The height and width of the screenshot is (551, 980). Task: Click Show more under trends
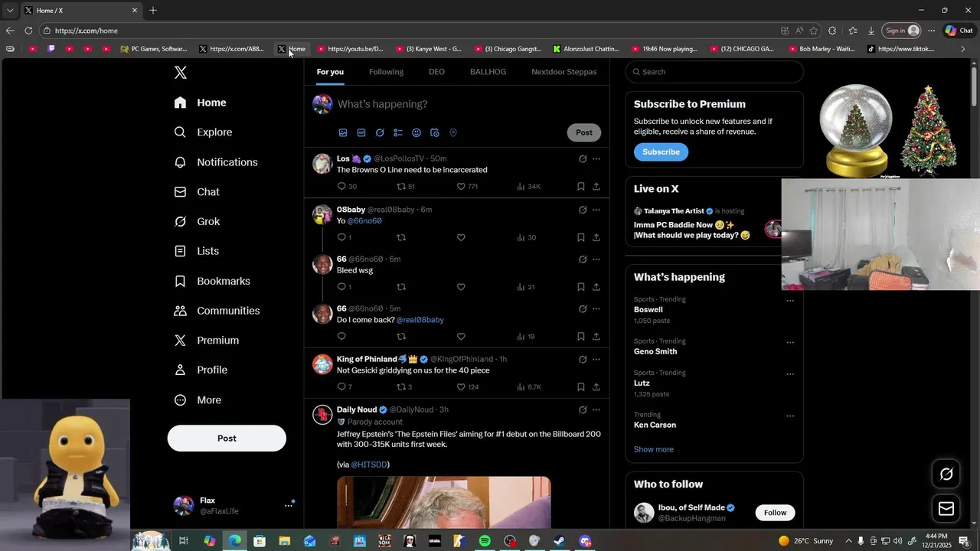click(654, 450)
